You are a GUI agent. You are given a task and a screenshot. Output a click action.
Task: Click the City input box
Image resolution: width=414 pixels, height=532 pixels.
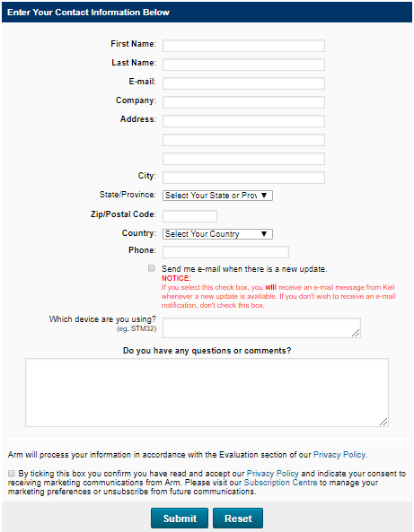pos(243,178)
